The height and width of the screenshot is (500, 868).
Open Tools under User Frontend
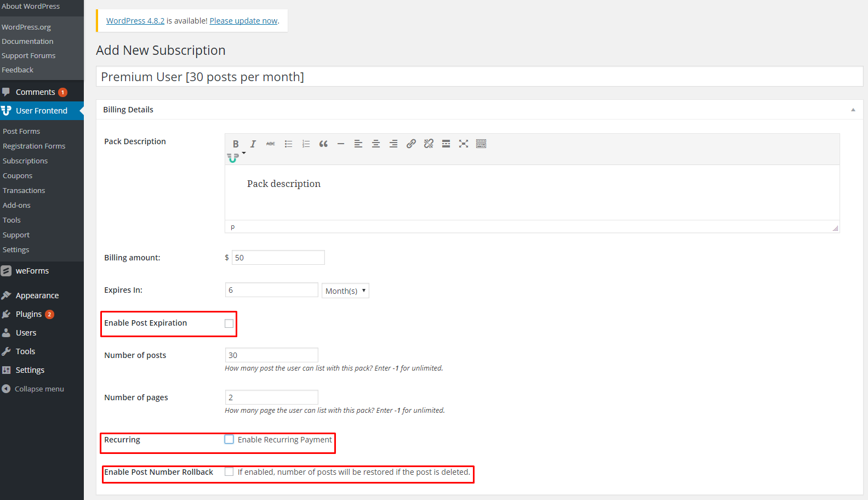(x=12, y=220)
